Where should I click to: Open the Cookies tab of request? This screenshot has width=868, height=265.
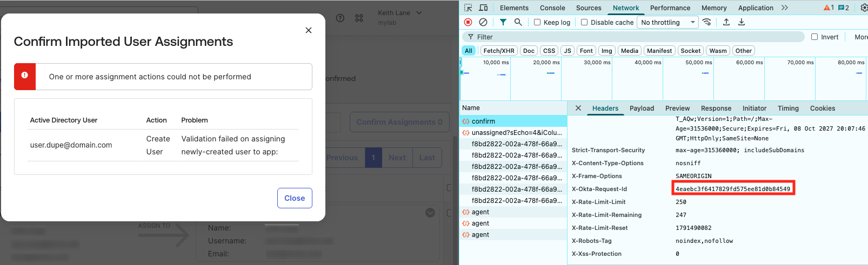(x=823, y=108)
